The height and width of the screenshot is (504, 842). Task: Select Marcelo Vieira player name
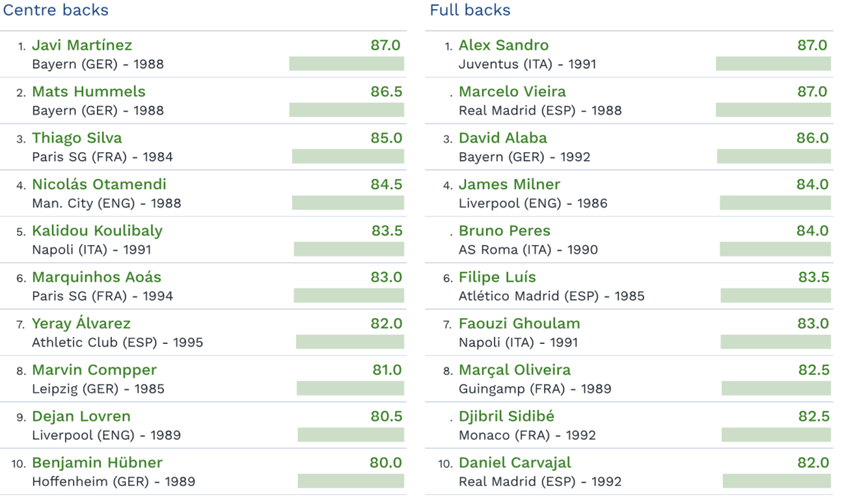pyautogui.click(x=512, y=91)
